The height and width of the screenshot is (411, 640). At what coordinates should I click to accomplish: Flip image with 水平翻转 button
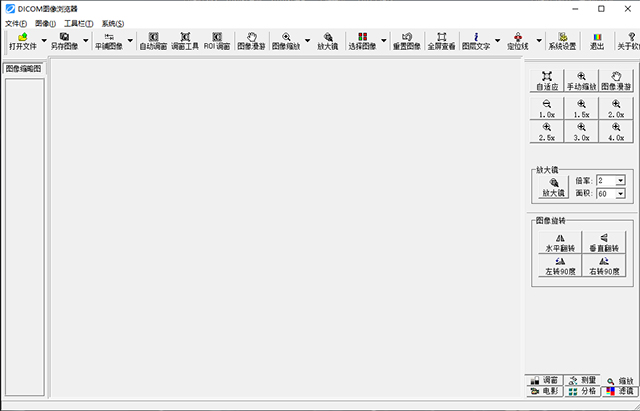560,243
